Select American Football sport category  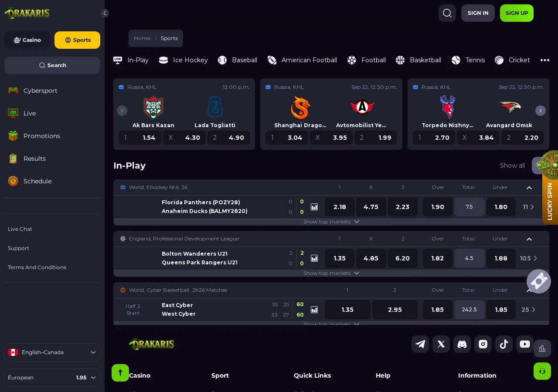coord(302,60)
